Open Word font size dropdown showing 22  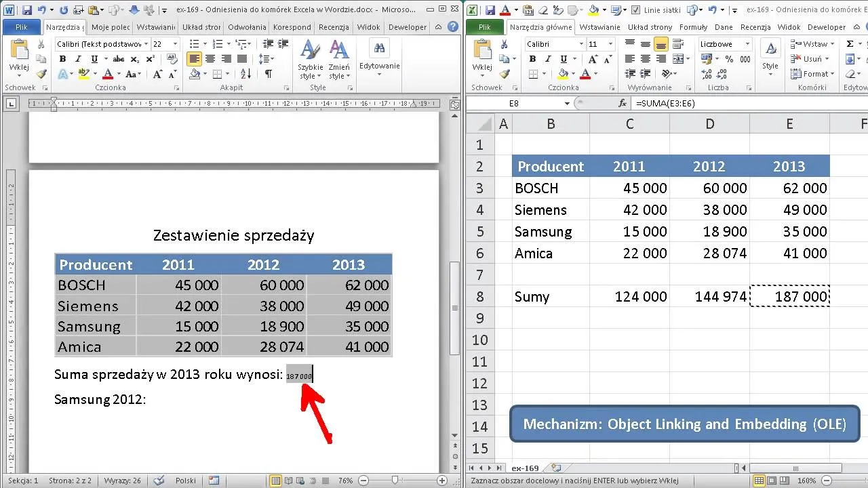(x=175, y=44)
